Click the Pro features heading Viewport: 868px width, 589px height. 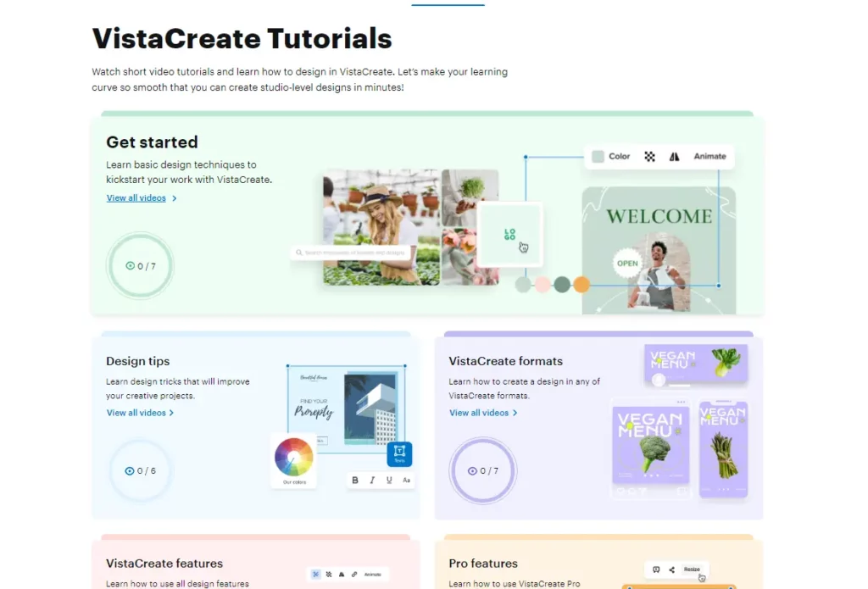[x=483, y=563]
